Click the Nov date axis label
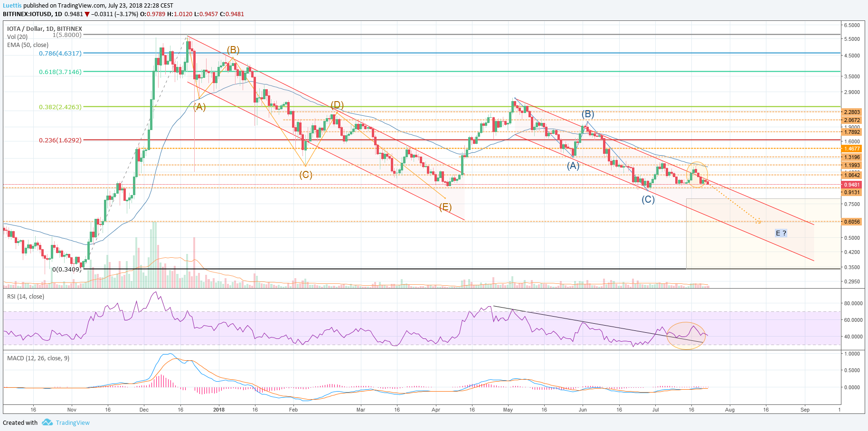868x431 pixels. click(x=72, y=410)
